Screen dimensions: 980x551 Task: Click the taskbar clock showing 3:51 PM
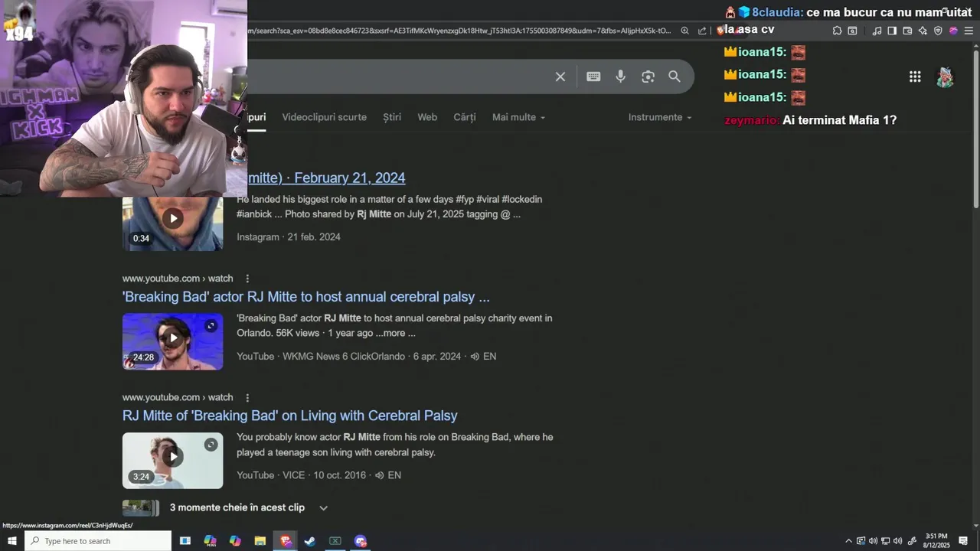pyautogui.click(x=936, y=541)
